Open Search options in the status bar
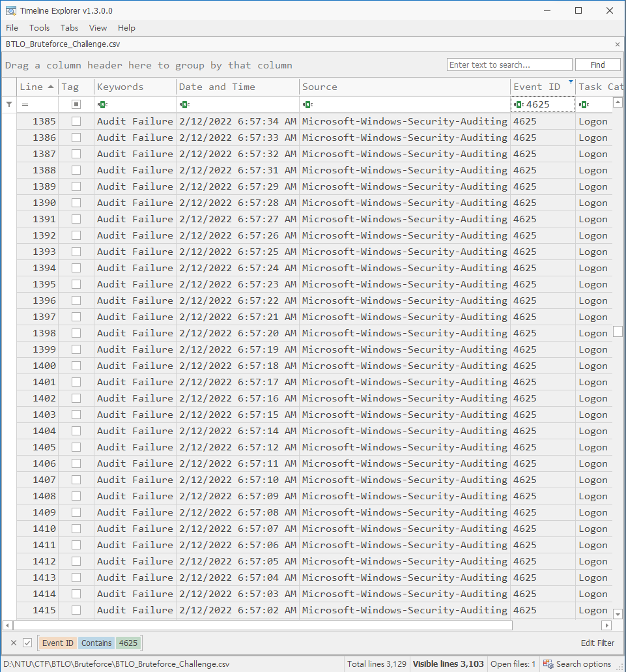The height and width of the screenshot is (672, 626). 578,664
